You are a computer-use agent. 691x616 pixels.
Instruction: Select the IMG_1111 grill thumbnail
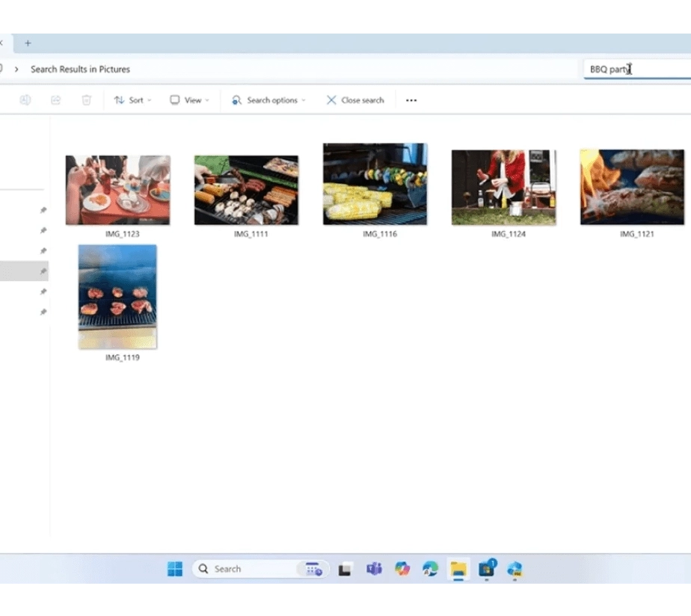pos(246,190)
